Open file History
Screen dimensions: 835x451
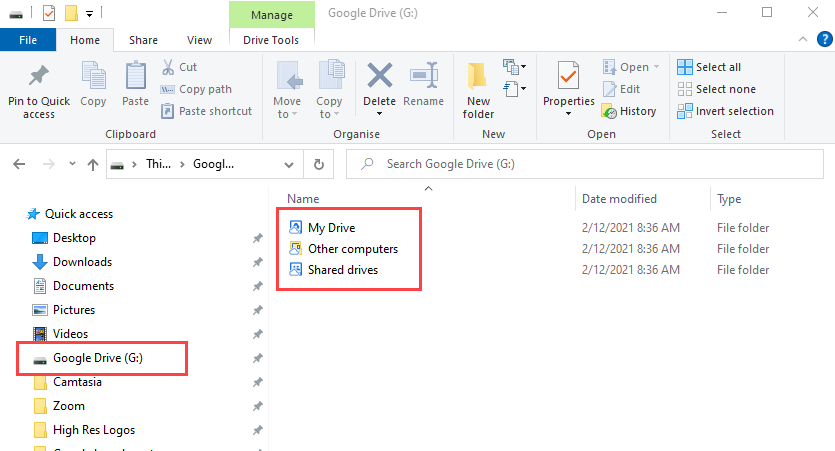[x=628, y=111]
